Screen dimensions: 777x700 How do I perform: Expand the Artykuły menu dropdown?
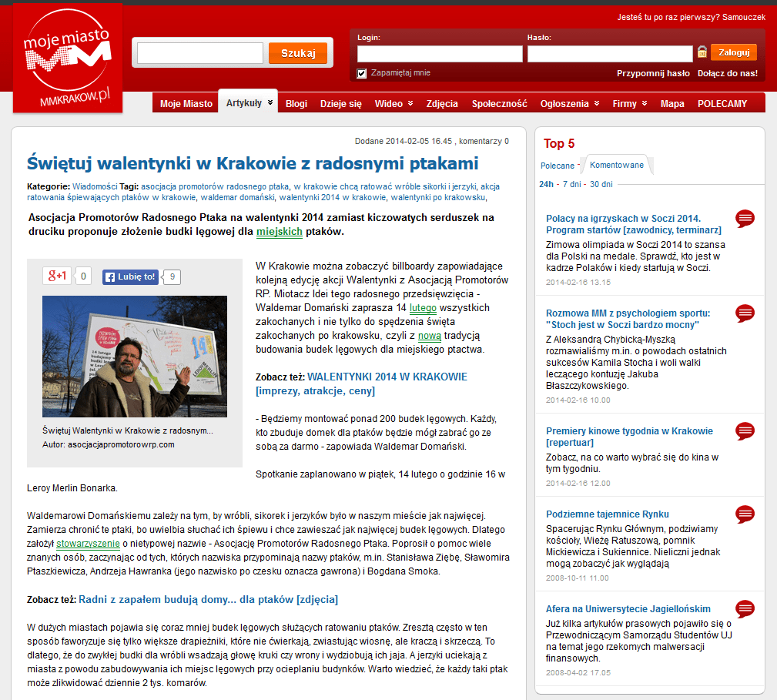pos(270,103)
